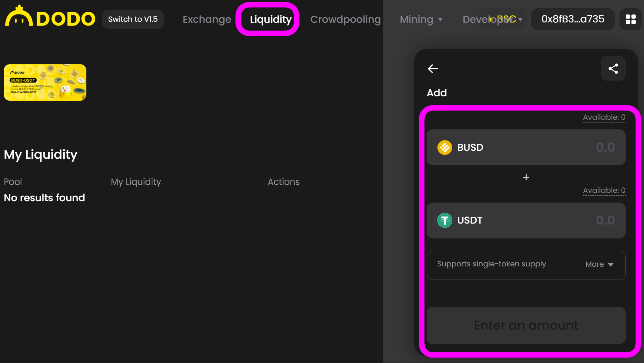Viewport: 644px width, 363px height.
Task: Click the BUSD-USDT mining promo banner
Action: [x=45, y=82]
